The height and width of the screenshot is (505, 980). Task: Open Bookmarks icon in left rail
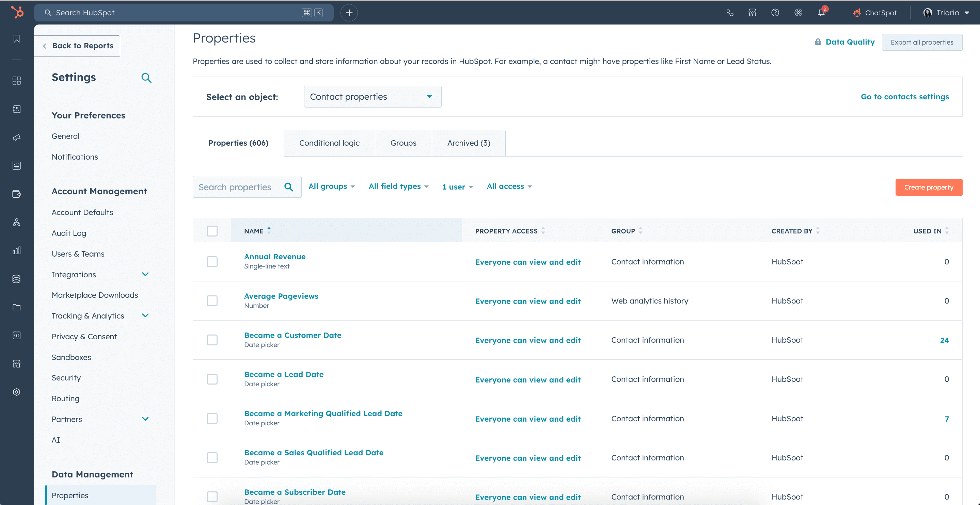tap(17, 39)
